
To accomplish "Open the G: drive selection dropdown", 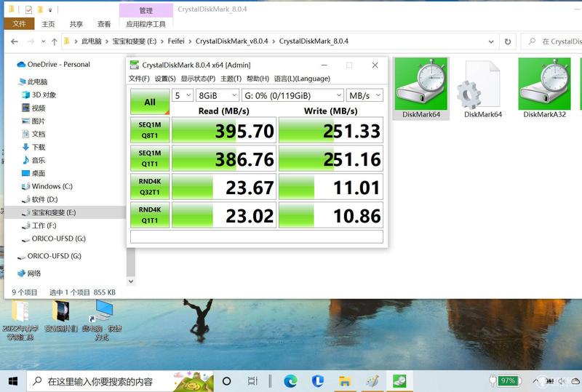I will tap(292, 95).
